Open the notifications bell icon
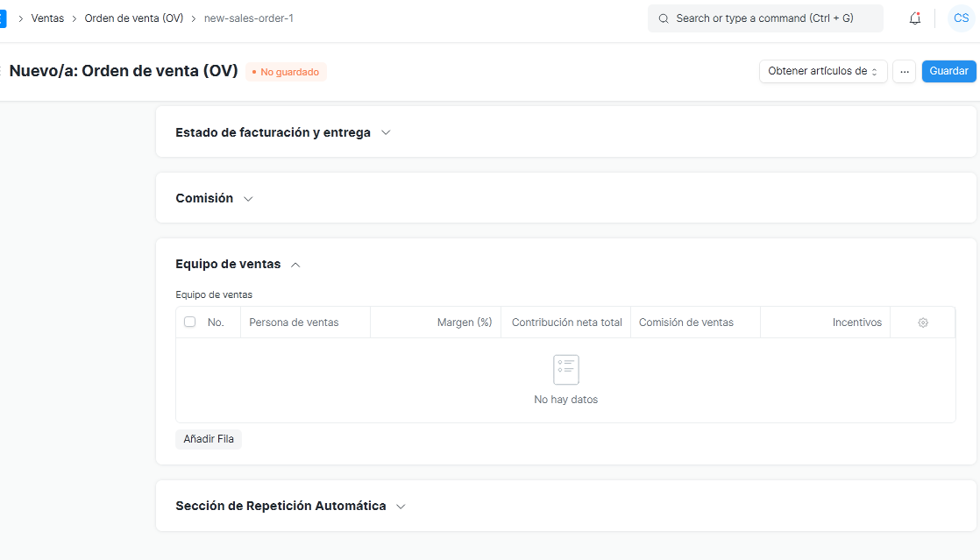The image size is (980, 560). click(x=915, y=18)
